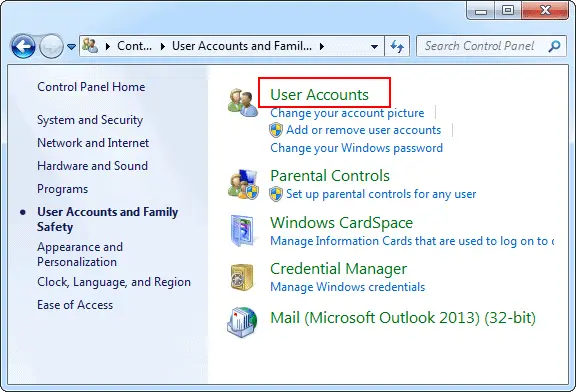Click the users icon in address bar

pos(90,46)
